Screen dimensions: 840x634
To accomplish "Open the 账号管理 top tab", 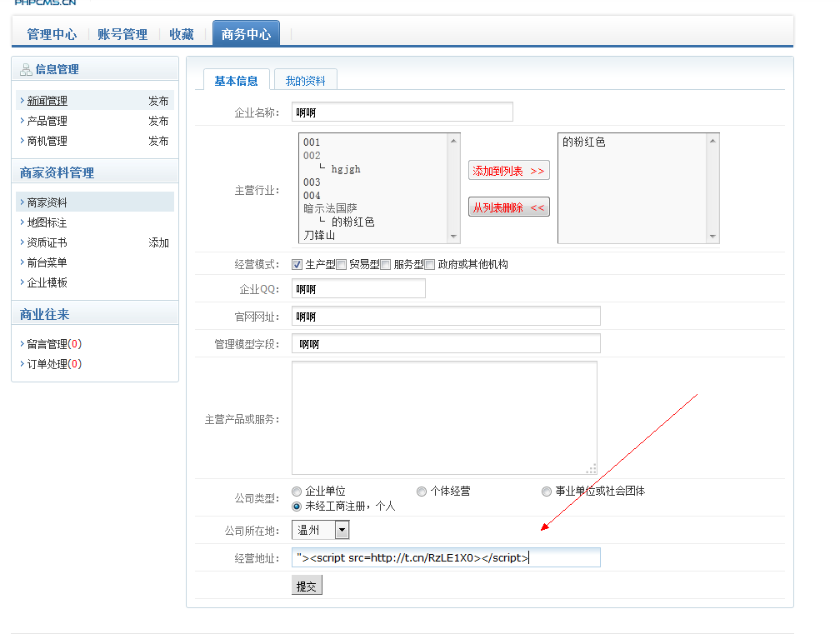I will 122,34.
